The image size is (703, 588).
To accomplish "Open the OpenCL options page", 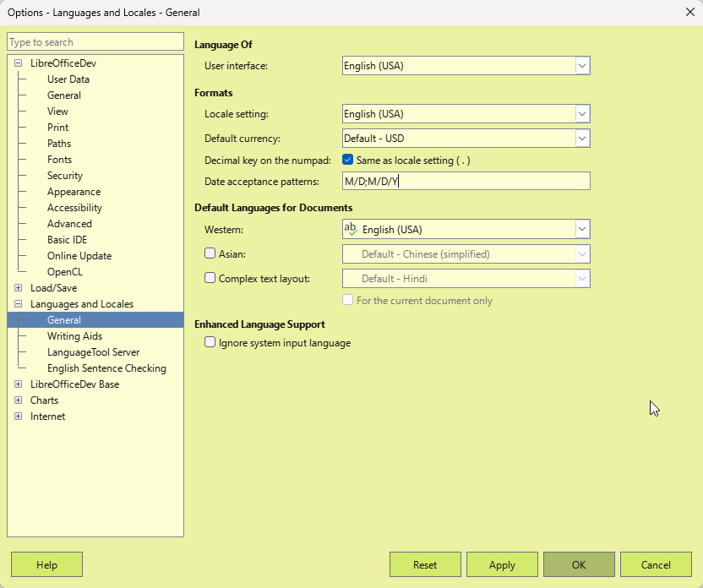I will click(65, 272).
